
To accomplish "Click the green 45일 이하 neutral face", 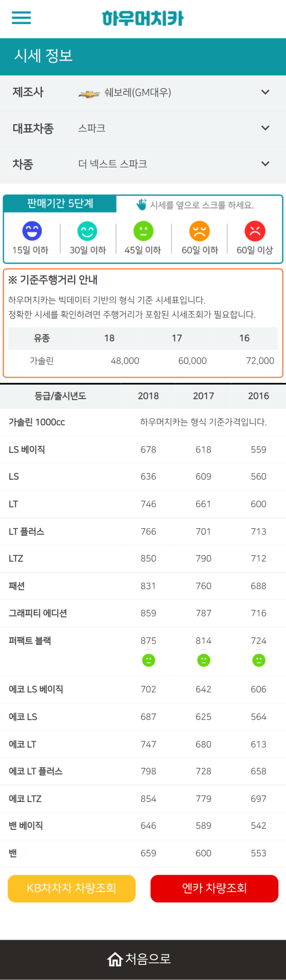I will click(143, 231).
